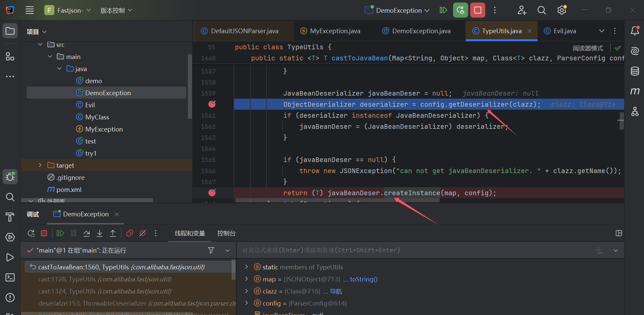Open the AI Assistant spiral icon

[x=635, y=51]
